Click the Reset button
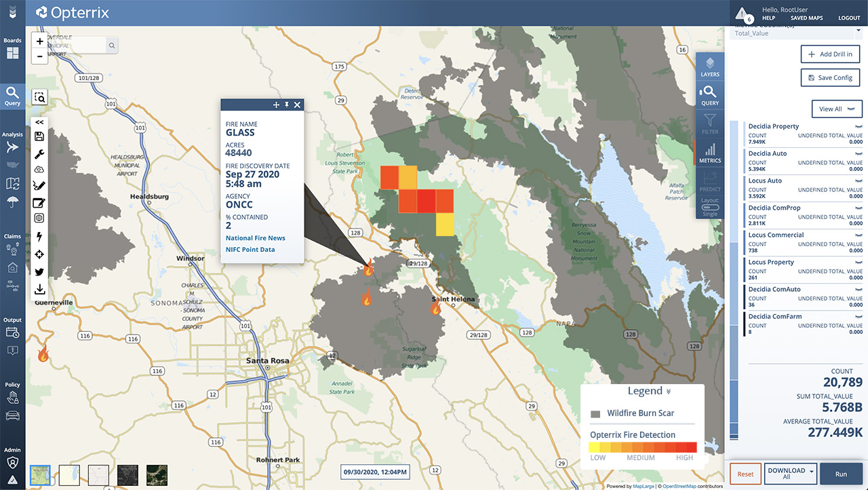The width and height of the screenshot is (868, 490). 745,474
